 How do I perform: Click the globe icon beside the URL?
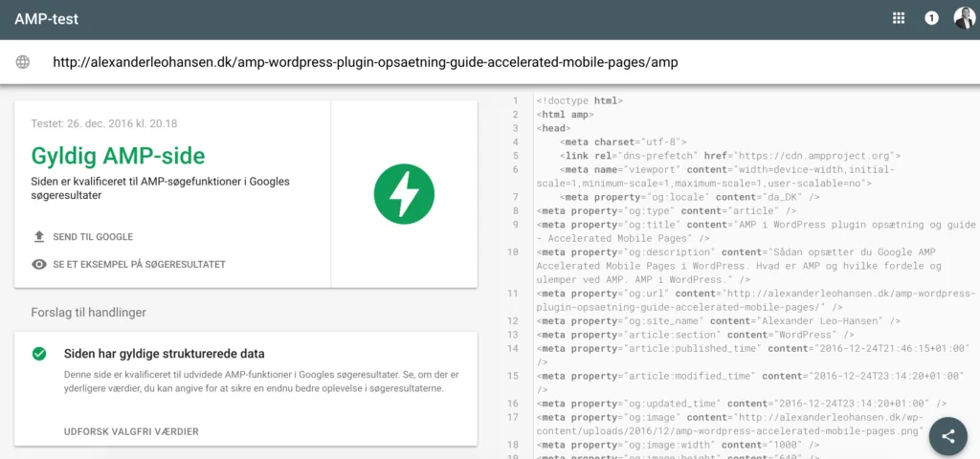click(x=23, y=62)
